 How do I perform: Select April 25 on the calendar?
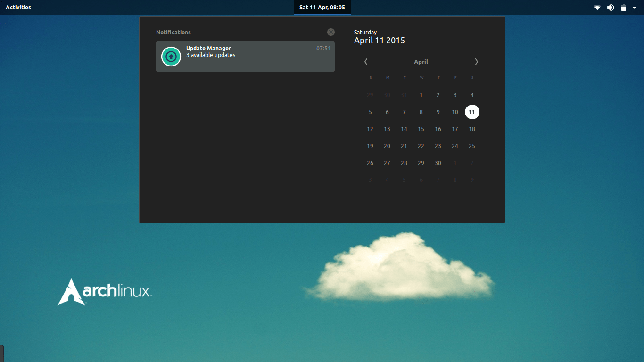click(472, 146)
